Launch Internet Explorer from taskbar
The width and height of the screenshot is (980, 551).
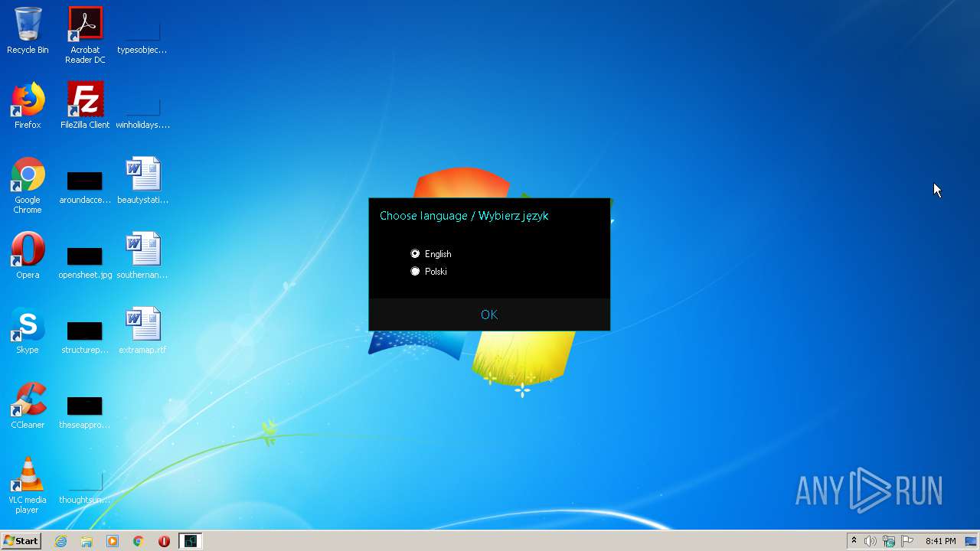[x=61, y=541]
